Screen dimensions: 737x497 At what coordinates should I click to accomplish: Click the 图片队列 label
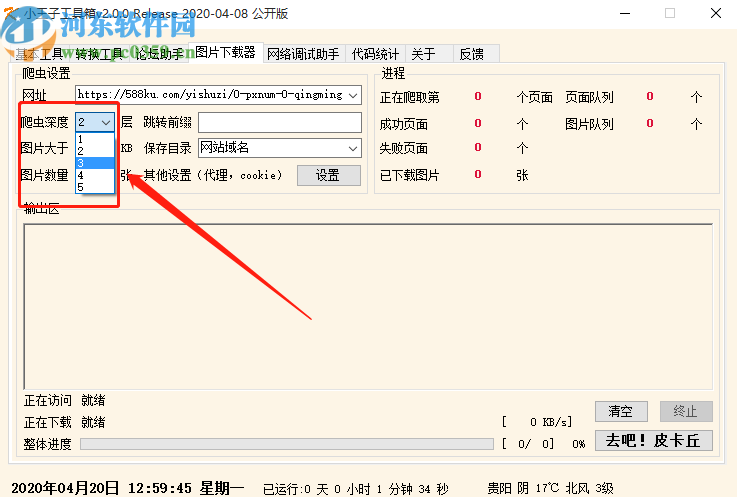tap(589, 124)
